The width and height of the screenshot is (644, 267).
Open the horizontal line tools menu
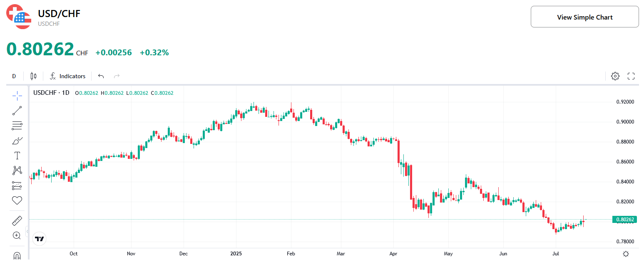tap(17, 125)
